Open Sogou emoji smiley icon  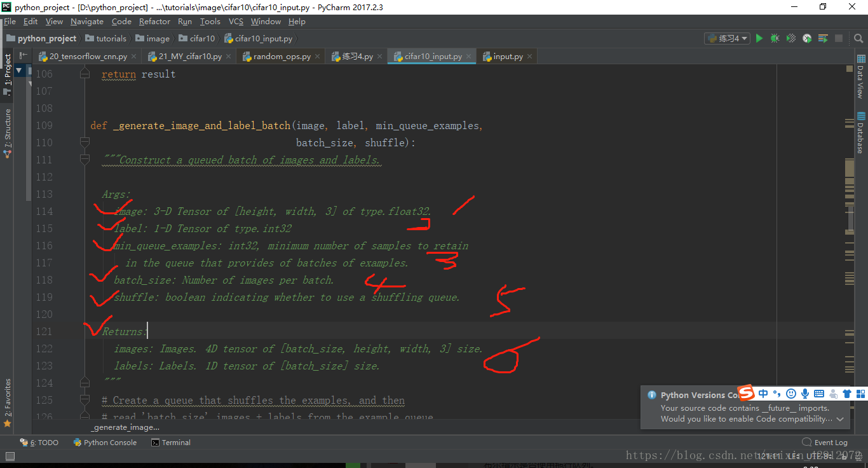[x=790, y=394]
